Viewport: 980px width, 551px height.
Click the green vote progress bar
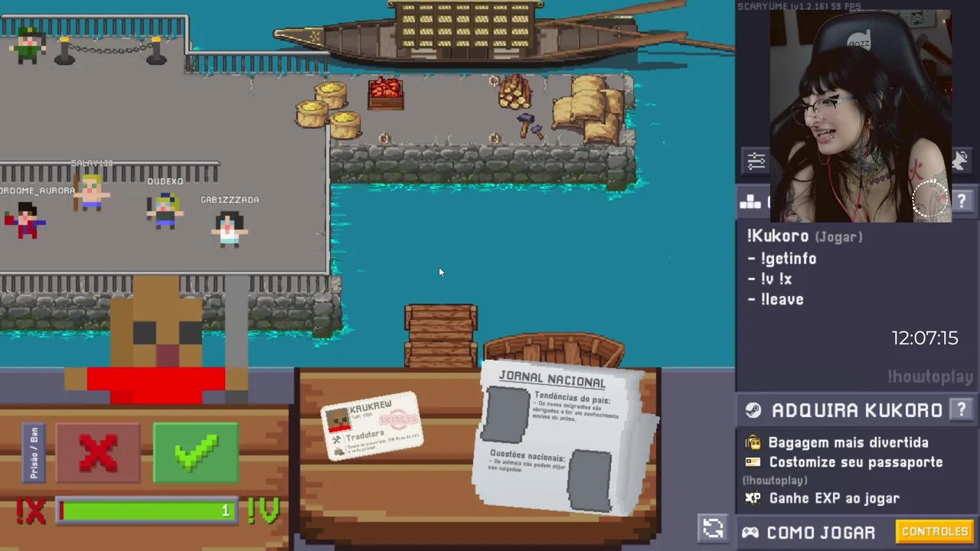(x=146, y=510)
